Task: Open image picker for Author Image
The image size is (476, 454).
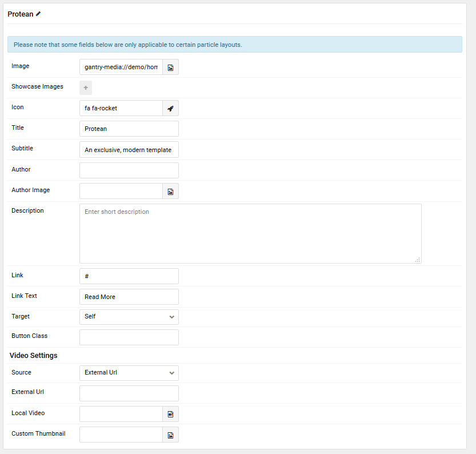Action: 171,192
